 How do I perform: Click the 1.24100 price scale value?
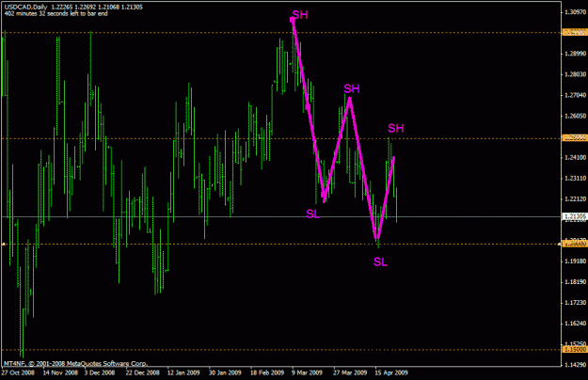575,157
